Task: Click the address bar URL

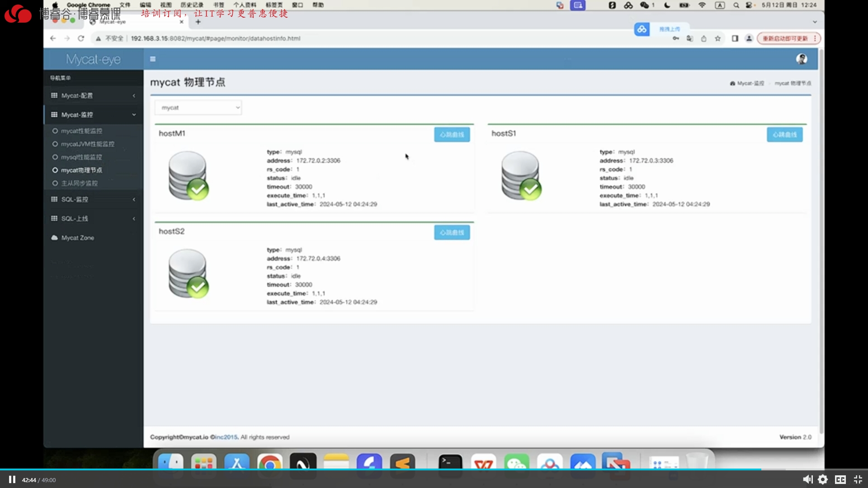Action: coord(216,38)
